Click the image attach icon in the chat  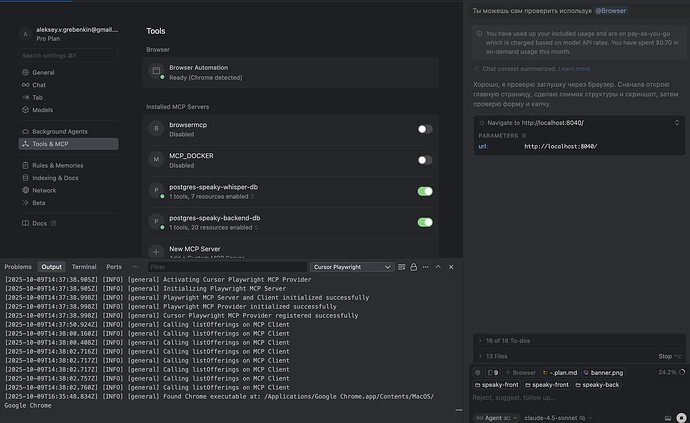coord(666,416)
